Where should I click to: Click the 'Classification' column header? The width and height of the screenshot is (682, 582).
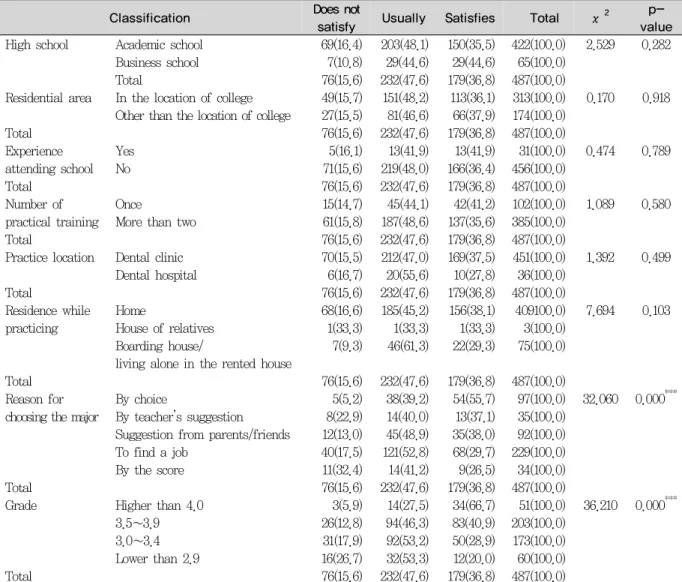point(150,18)
